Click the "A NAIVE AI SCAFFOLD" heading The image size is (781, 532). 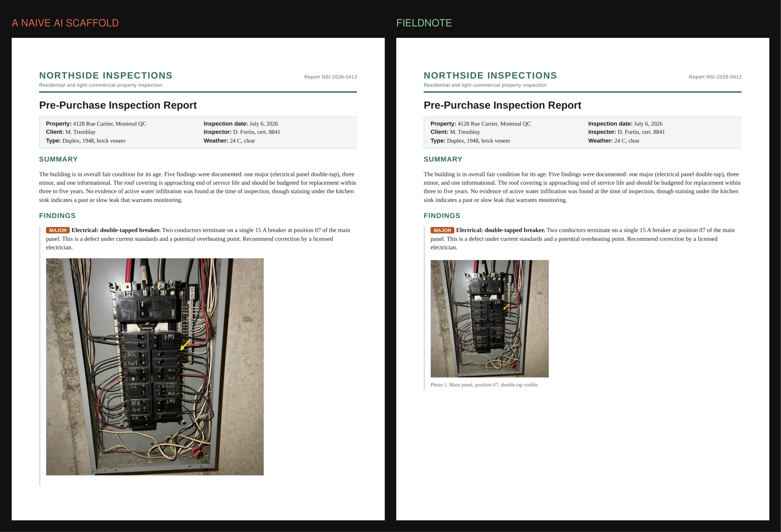pyautogui.click(x=65, y=23)
